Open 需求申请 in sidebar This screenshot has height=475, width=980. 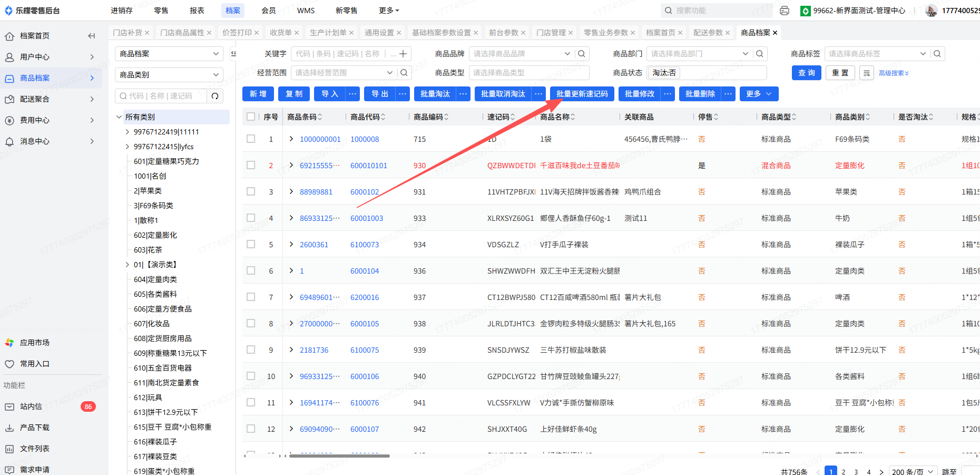35,469
